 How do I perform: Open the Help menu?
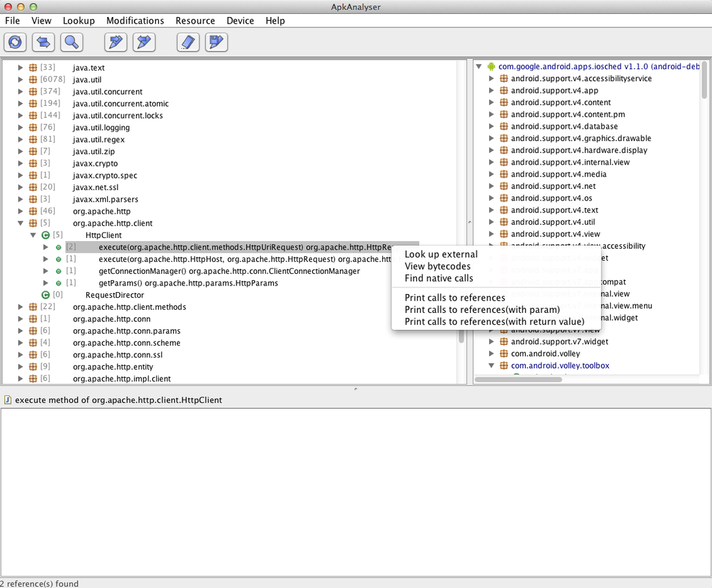pyautogui.click(x=275, y=21)
